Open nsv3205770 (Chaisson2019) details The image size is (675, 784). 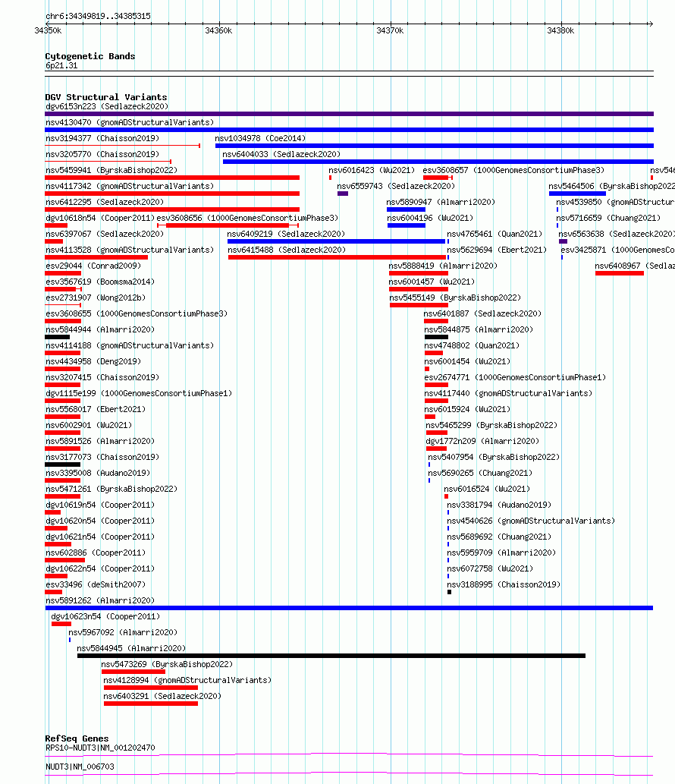pyautogui.click(x=102, y=155)
